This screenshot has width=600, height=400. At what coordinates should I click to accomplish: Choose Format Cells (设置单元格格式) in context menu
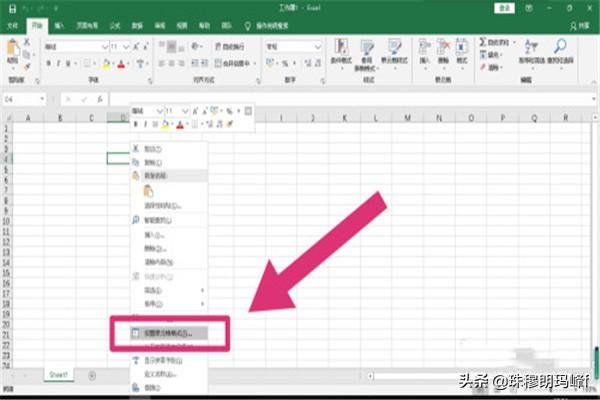click(x=160, y=332)
